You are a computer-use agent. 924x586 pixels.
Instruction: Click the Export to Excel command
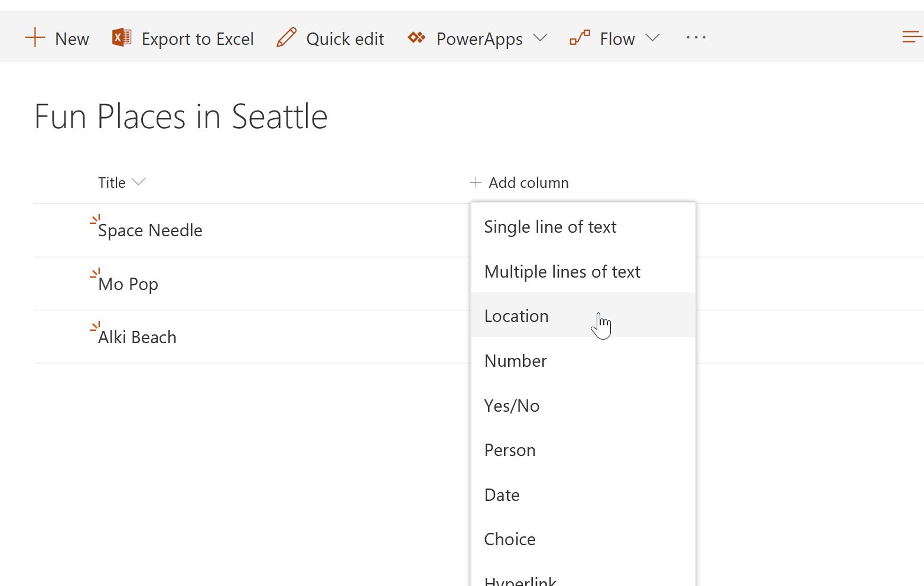coord(198,38)
